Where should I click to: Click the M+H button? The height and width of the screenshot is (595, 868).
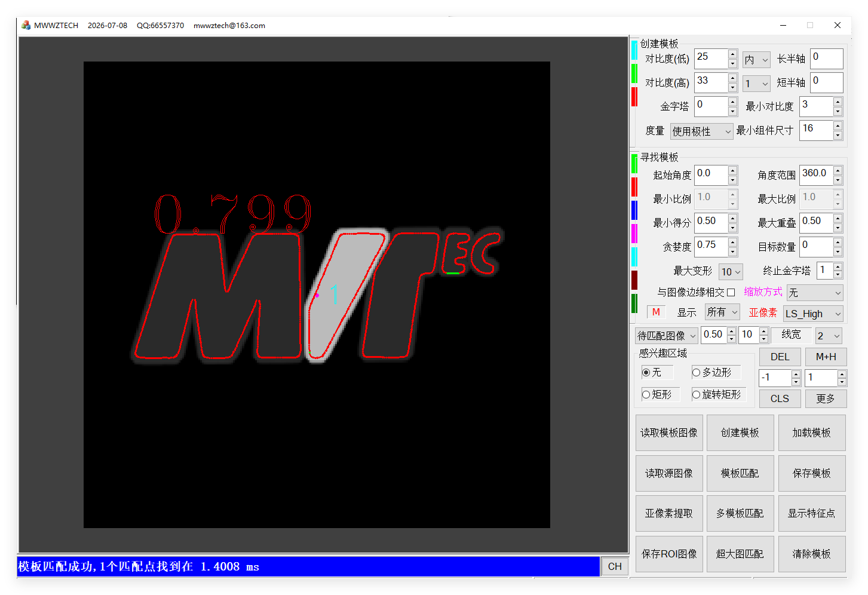point(826,357)
